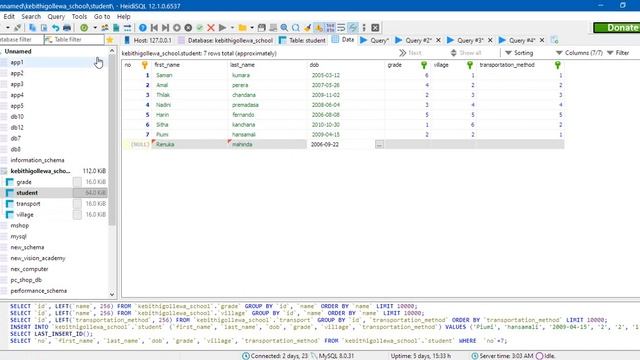Image resolution: width=640 pixels, height=360 pixels.
Task: Open the Columns (7/7) dropdown
Action: (579, 53)
